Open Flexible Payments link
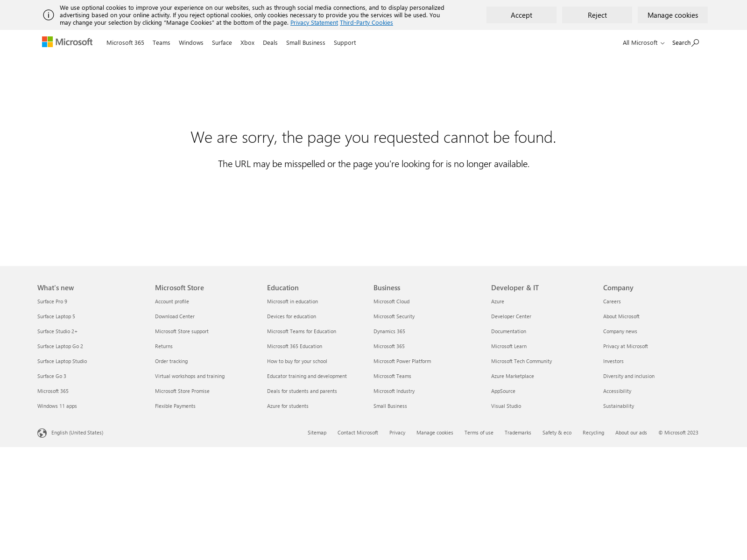The width and height of the screenshot is (747, 560). (x=175, y=406)
